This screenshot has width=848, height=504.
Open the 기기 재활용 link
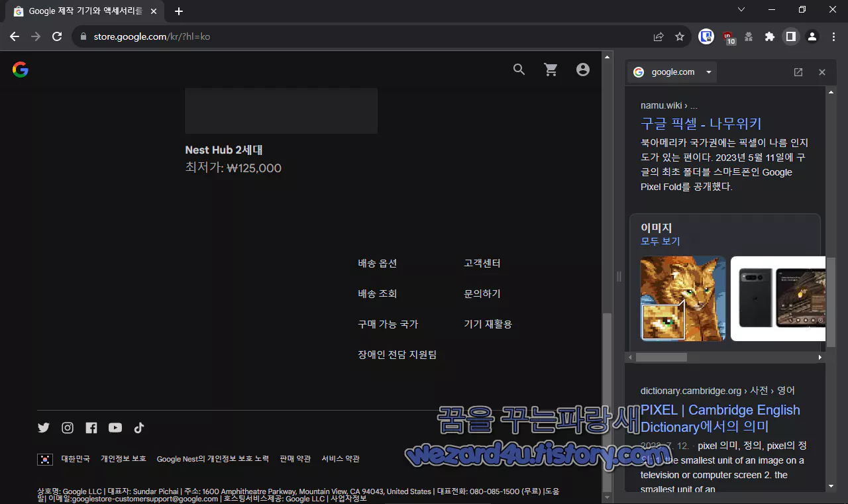click(488, 325)
